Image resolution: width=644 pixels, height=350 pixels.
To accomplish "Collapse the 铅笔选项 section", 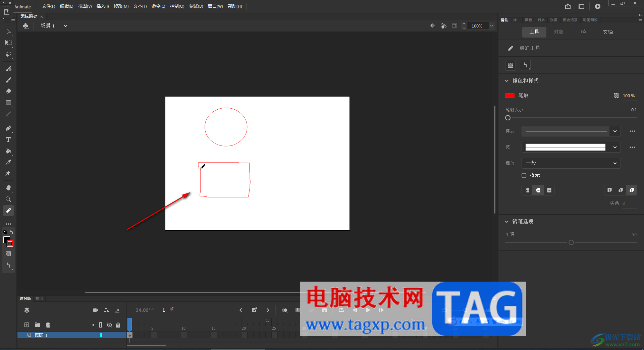I will [x=507, y=222].
